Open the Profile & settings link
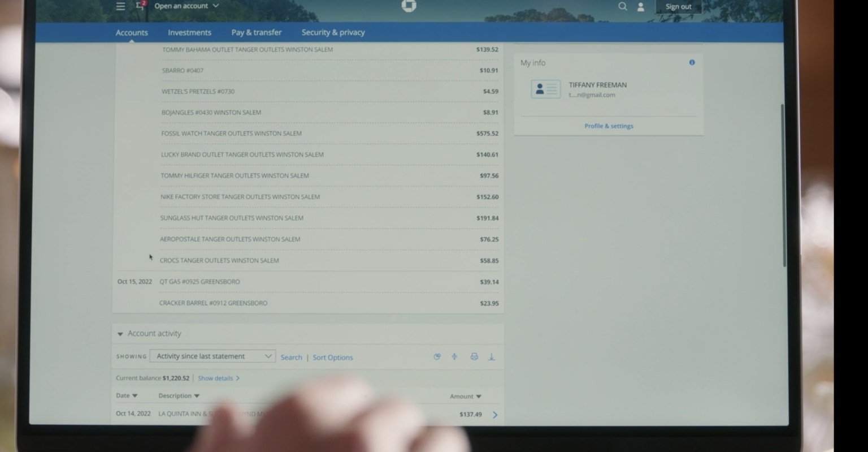 coord(609,126)
